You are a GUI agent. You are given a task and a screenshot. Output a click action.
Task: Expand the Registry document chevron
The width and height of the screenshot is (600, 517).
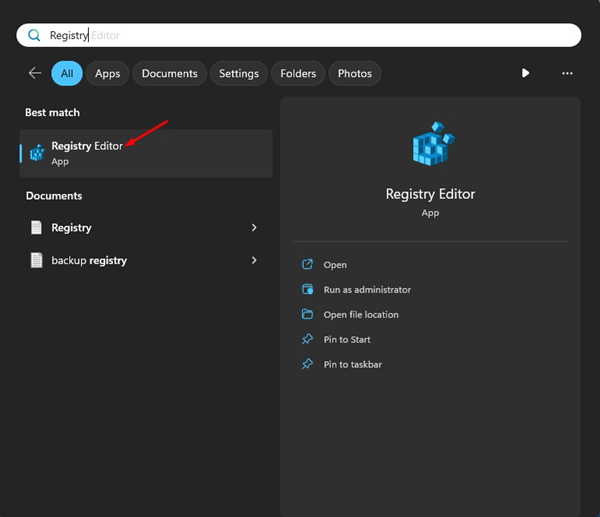tap(254, 228)
